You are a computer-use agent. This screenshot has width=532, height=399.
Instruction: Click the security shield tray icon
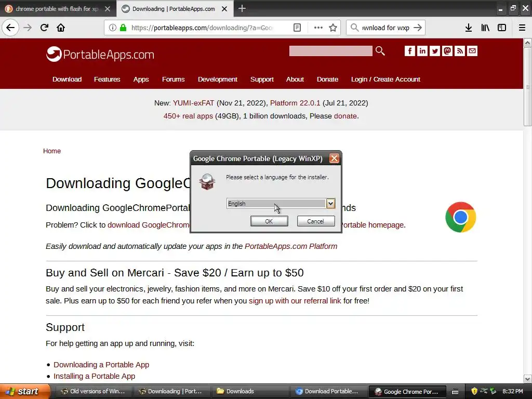coord(474,391)
